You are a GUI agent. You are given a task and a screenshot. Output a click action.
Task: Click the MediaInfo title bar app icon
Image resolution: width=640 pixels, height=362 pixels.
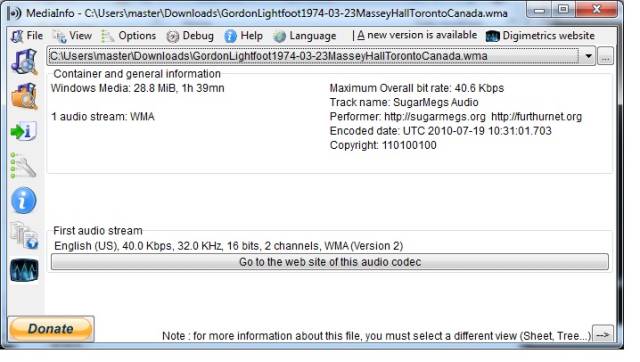coord(15,13)
